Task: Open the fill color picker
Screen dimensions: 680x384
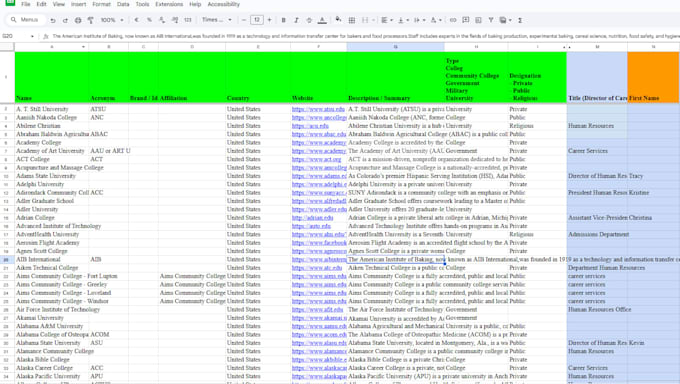Action: 338,20
